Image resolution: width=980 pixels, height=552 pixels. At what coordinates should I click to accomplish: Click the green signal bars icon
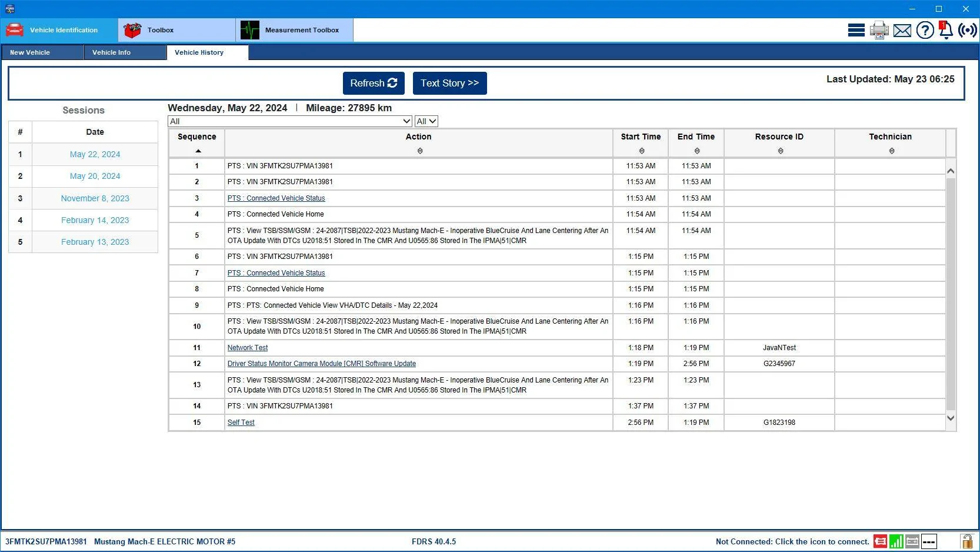point(896,541)
